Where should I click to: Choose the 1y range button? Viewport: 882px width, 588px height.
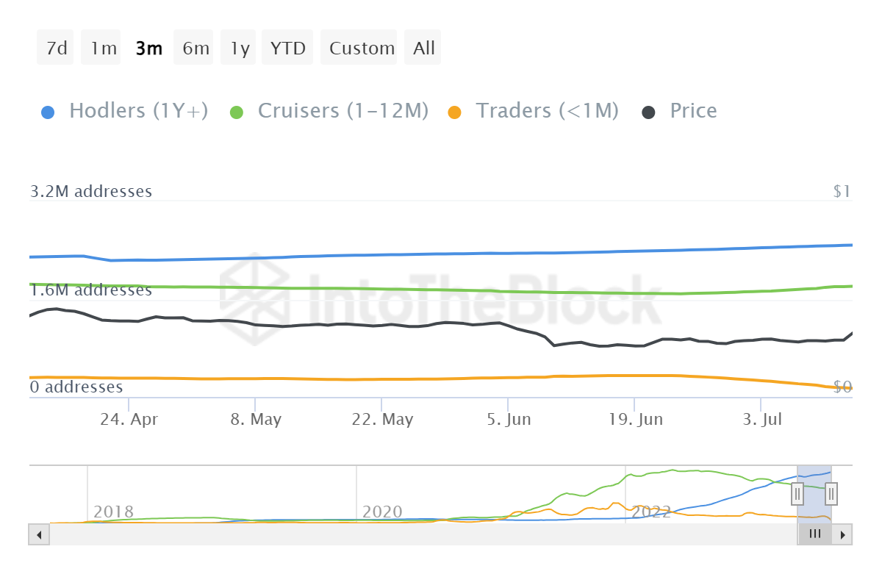(240, 49)
